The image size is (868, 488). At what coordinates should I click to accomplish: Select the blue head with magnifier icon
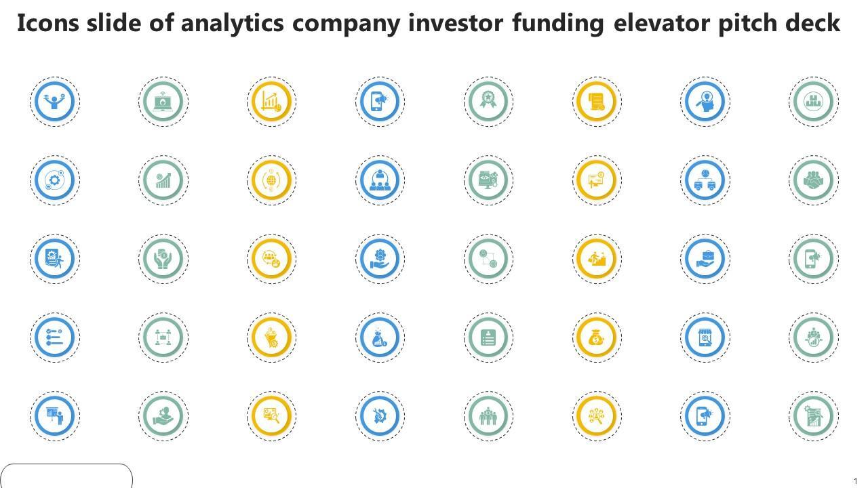705,101
